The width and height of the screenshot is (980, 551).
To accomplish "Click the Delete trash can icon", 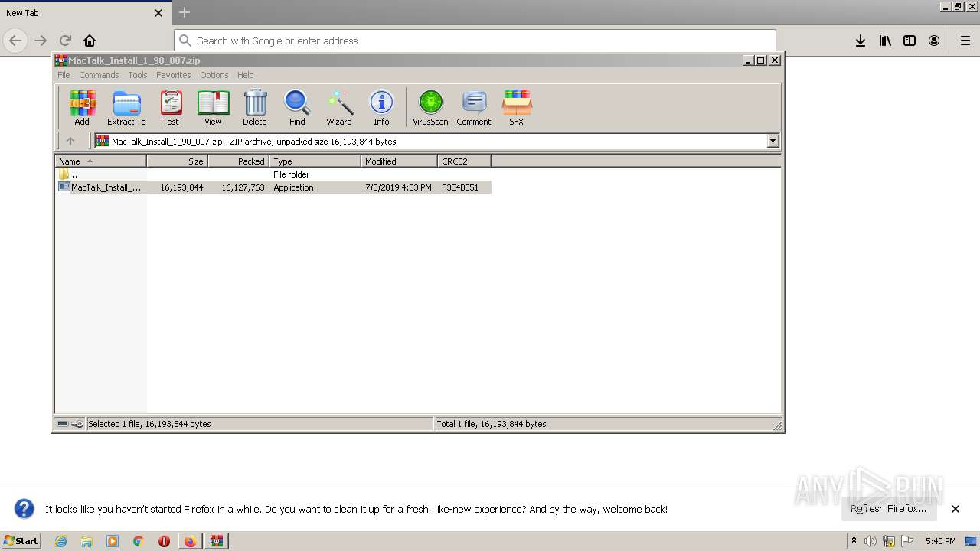I will point(255,107).
